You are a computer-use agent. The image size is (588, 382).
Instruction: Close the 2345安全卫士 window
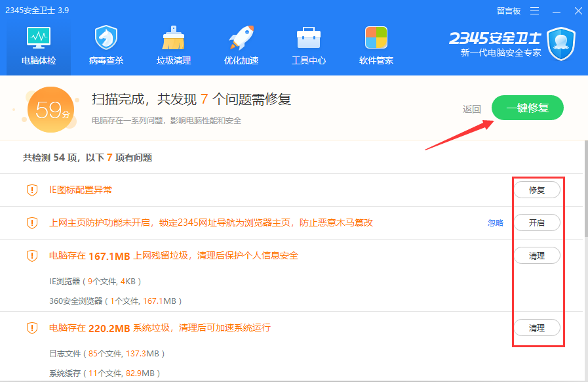(x=578, y=11)
